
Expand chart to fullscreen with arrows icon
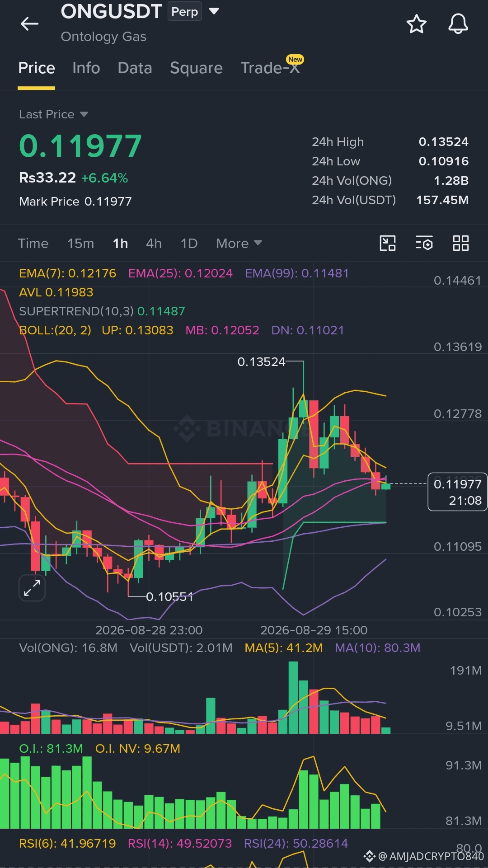coord(32,588)
